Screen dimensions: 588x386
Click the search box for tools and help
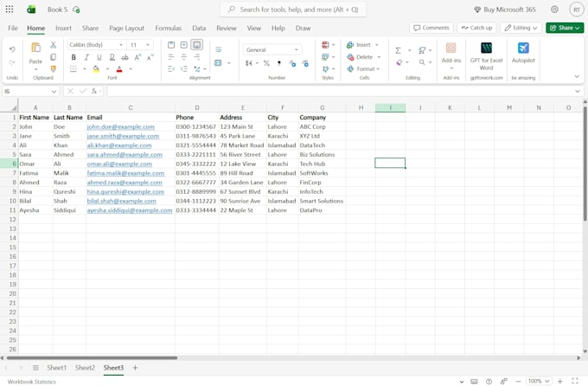[x=293, y=10]
